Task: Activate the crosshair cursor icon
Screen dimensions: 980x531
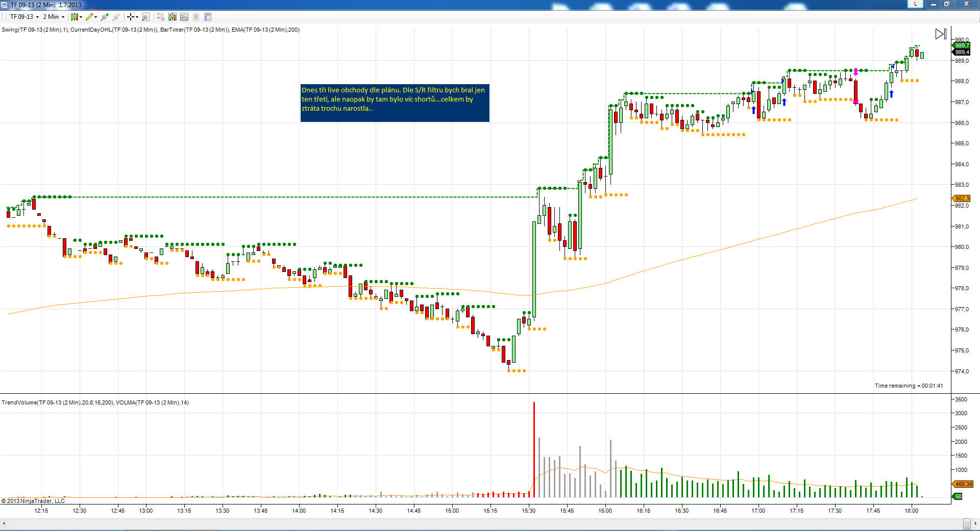Action: (131, 17)
